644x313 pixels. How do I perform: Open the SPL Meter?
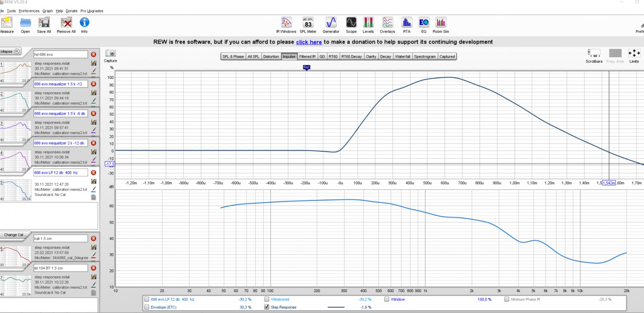pos(308,22)
